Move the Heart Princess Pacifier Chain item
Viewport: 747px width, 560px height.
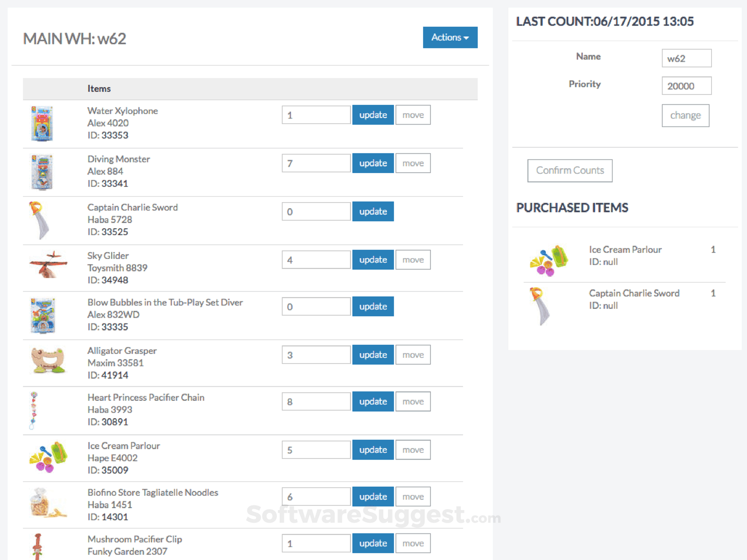pos(413,401)
